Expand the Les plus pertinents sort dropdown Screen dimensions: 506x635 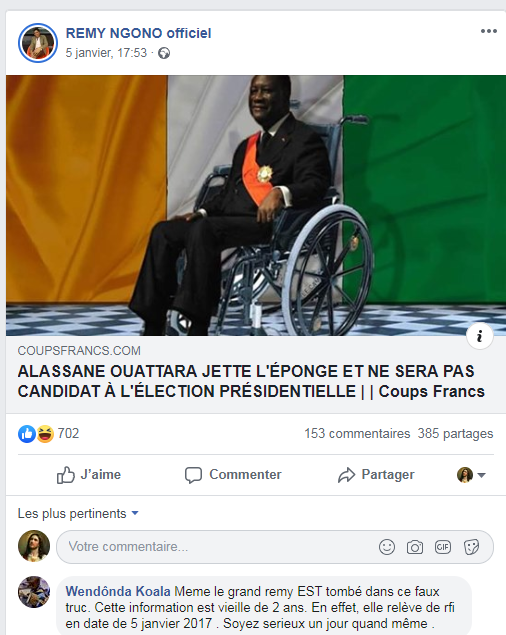[x=78, y=514]
